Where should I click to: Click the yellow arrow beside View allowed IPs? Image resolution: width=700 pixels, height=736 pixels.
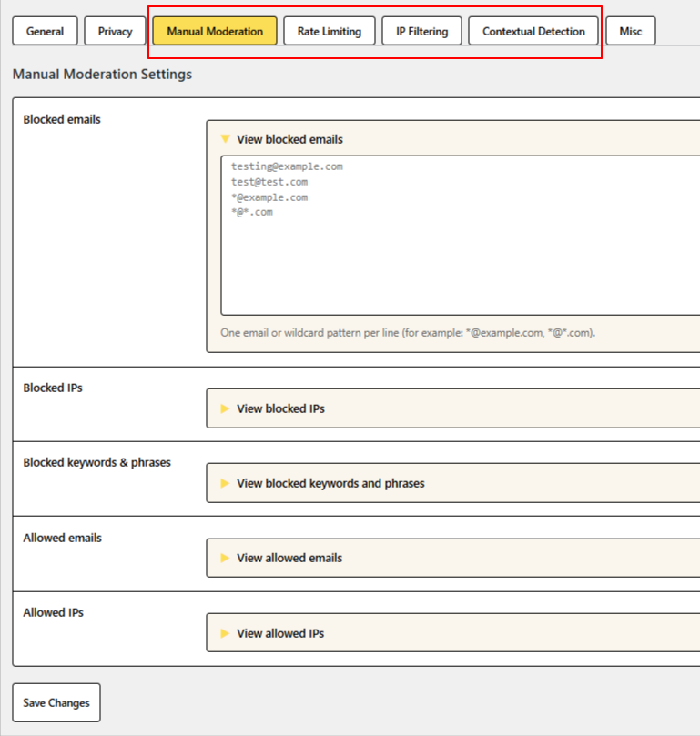pyautogui.click(x=225, y=632)
